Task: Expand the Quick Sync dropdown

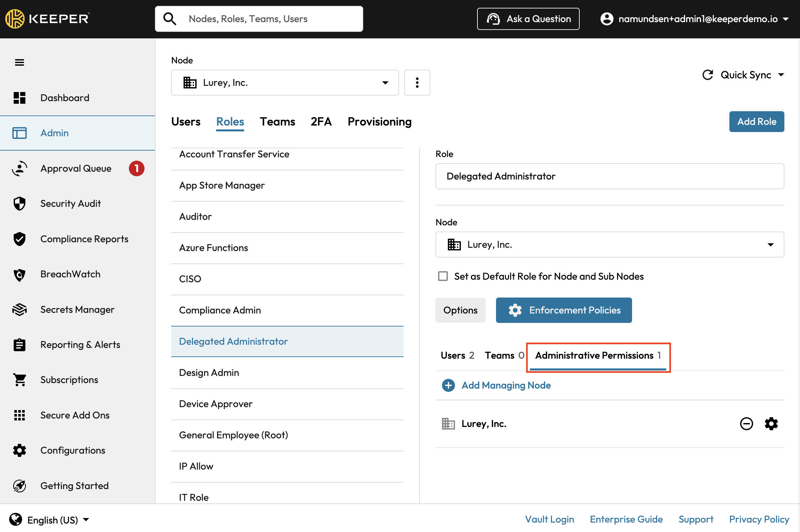Action: pyautogui.click(x=744, y=75)
